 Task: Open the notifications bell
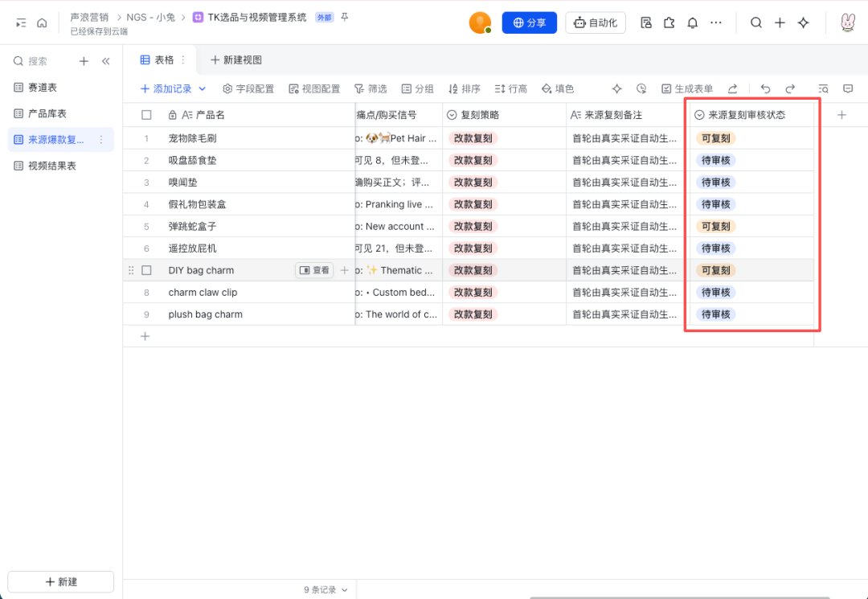693,23
